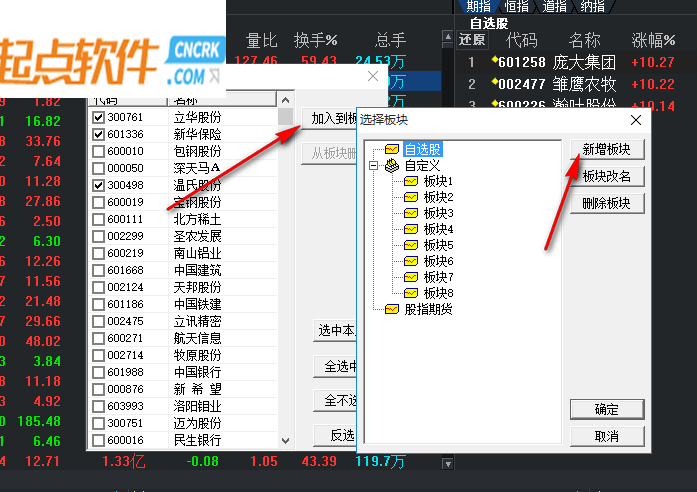Click the 板块3 folder icon
This screenshot has height=492, width=697.
[x=411, y=213]
